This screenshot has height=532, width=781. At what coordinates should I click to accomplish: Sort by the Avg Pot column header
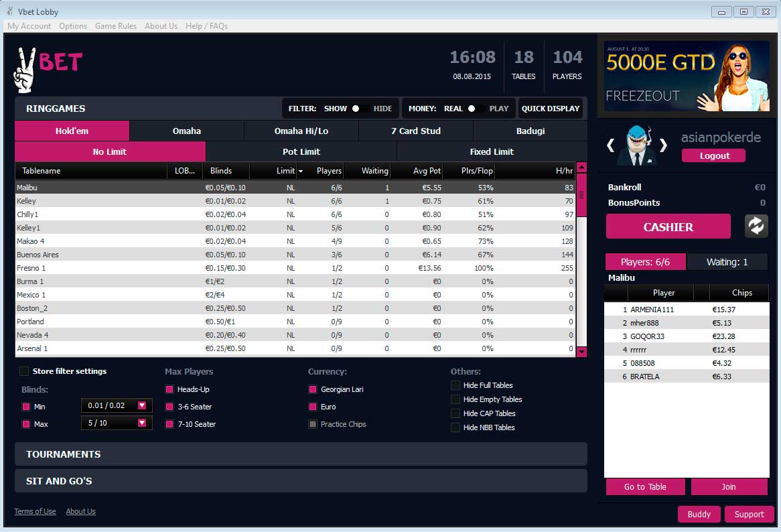(417, 171)
